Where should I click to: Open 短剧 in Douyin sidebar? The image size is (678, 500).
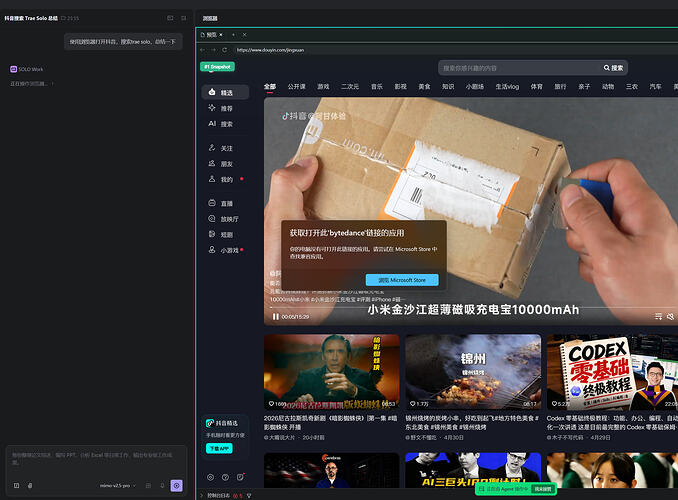click(225, 234)
